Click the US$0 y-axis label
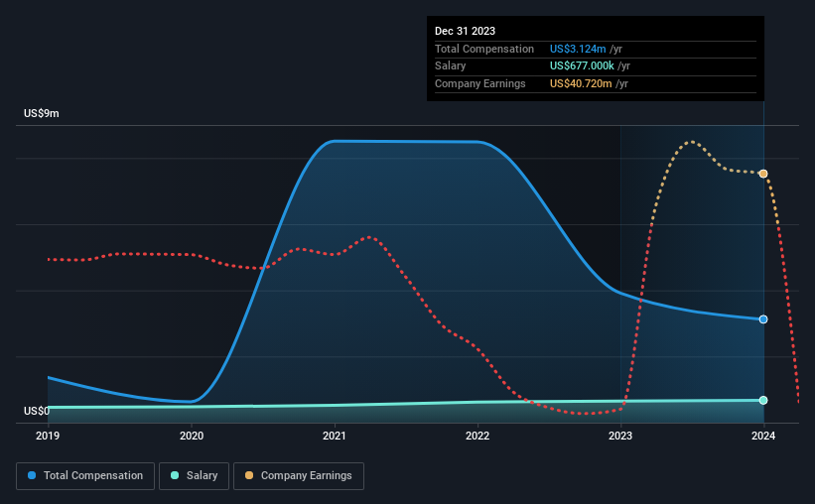 pos(37,411)
